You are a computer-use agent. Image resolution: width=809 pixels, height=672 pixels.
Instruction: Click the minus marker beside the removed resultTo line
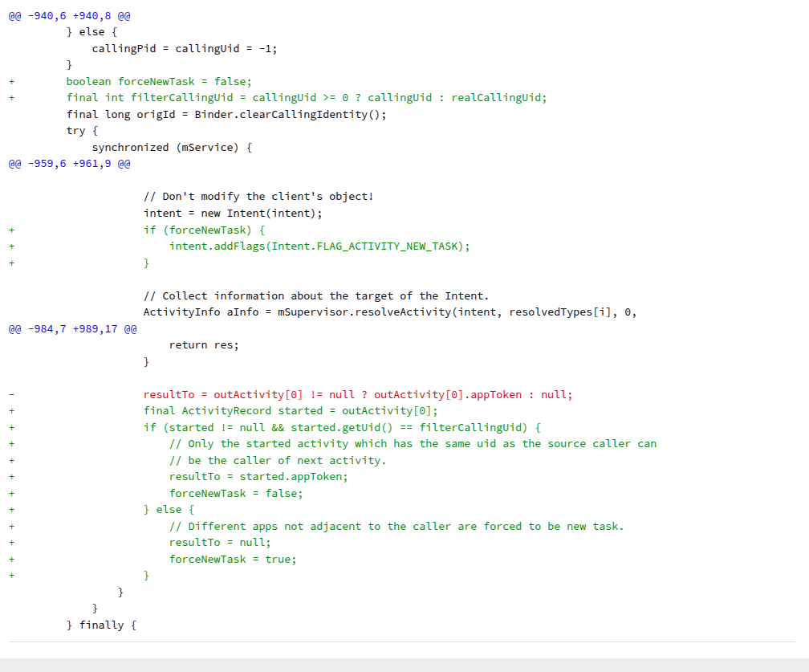(12, 395)
